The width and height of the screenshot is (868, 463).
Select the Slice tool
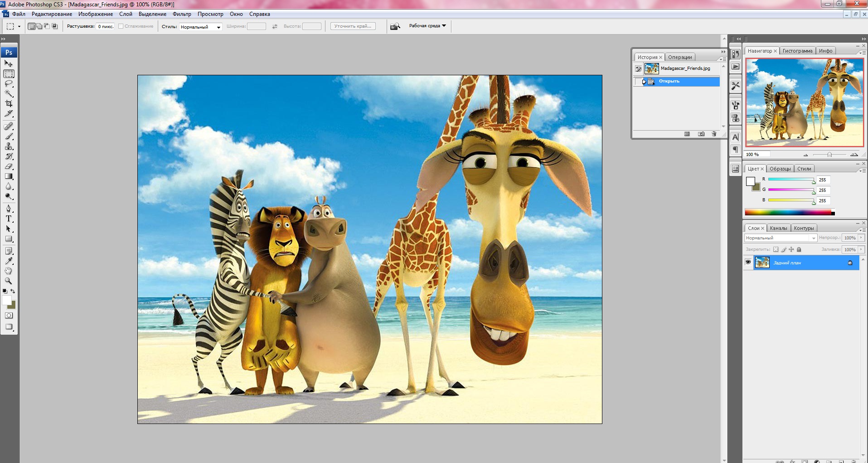click(x=9, y=113)
